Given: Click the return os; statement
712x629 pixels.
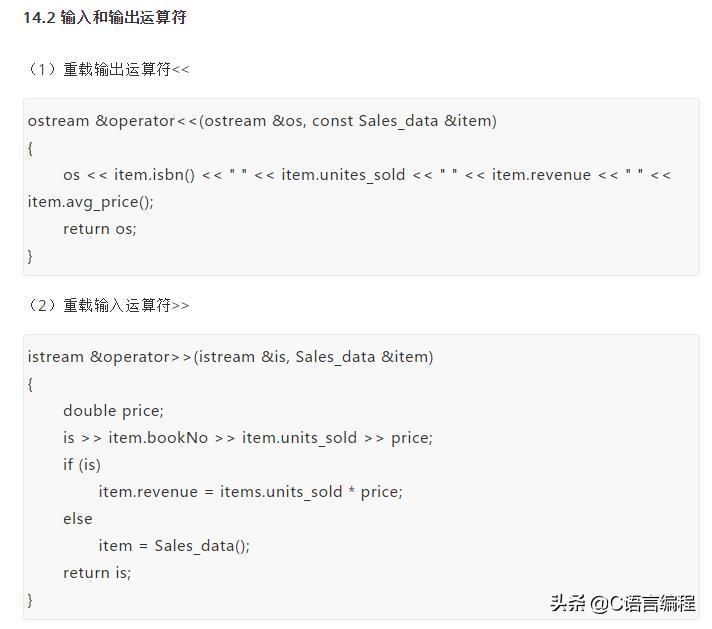Looking at the screenshot, I should pos(99,229).
